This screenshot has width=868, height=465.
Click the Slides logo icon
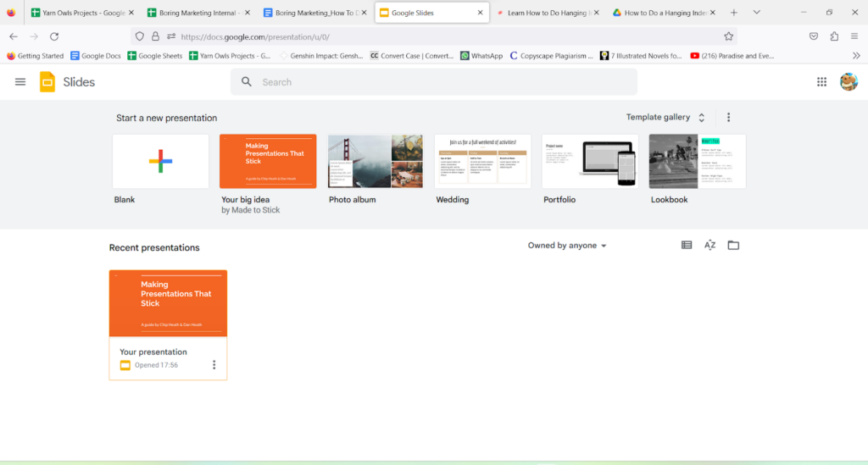point(47,82)
